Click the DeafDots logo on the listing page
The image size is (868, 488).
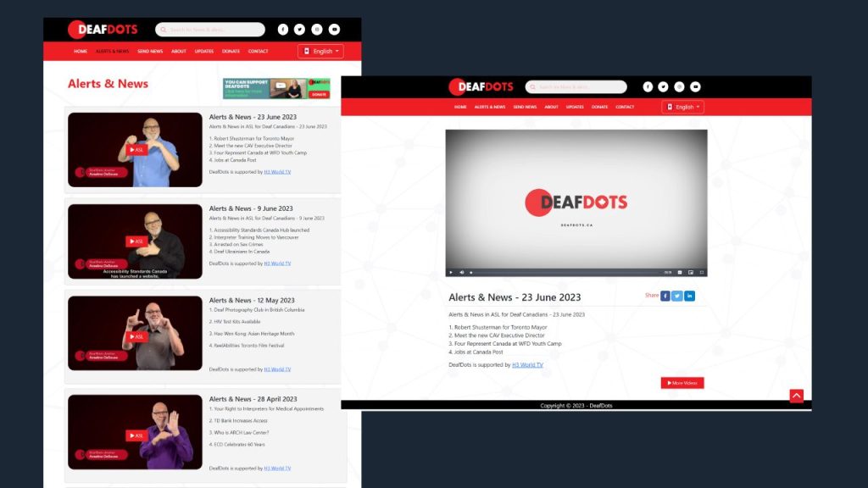point(103,30)
